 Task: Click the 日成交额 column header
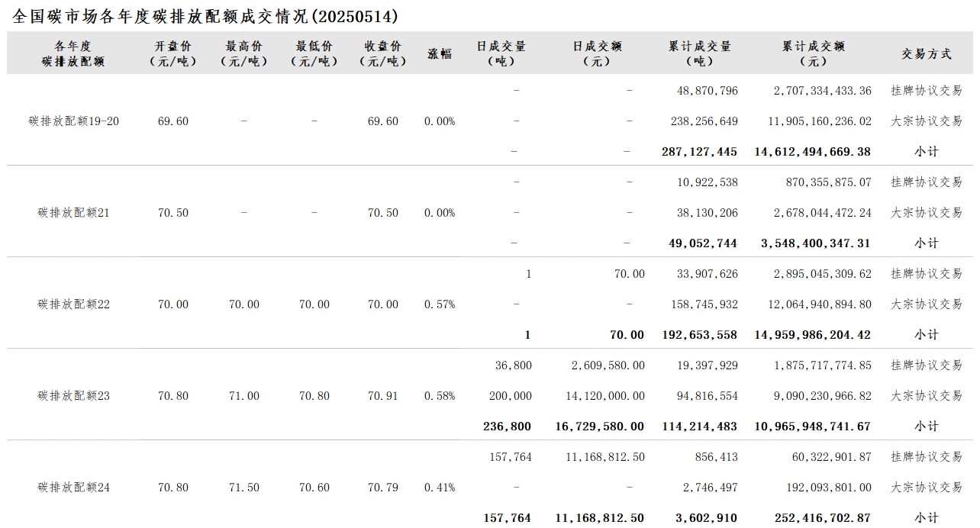(x=597, y=53)
